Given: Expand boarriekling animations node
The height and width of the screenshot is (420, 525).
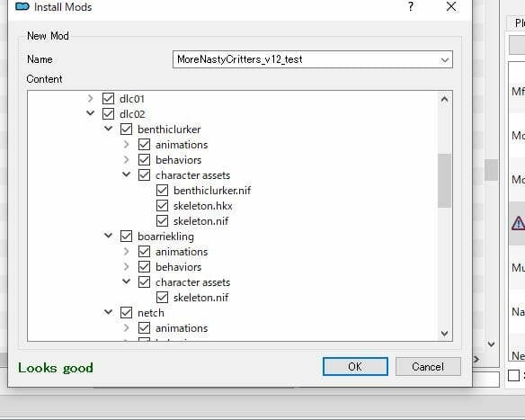Looking at the screenshot, I should point(126,252).
